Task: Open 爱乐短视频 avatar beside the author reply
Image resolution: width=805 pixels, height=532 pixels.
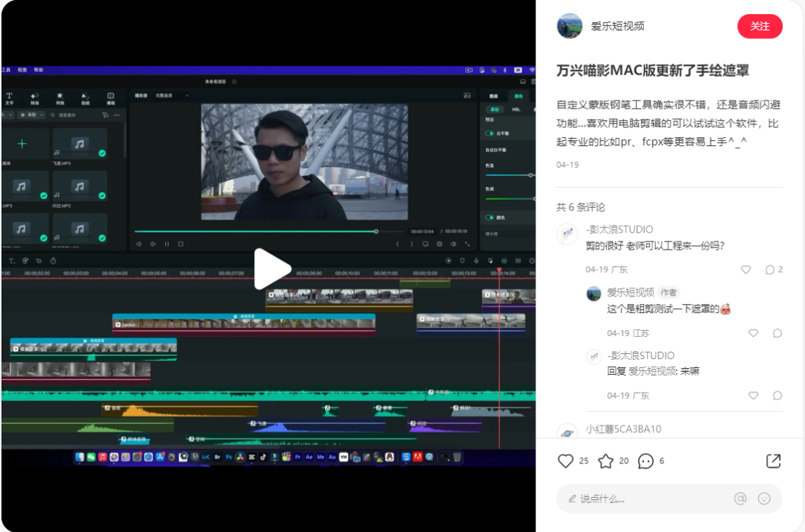Action: [594, 294]
